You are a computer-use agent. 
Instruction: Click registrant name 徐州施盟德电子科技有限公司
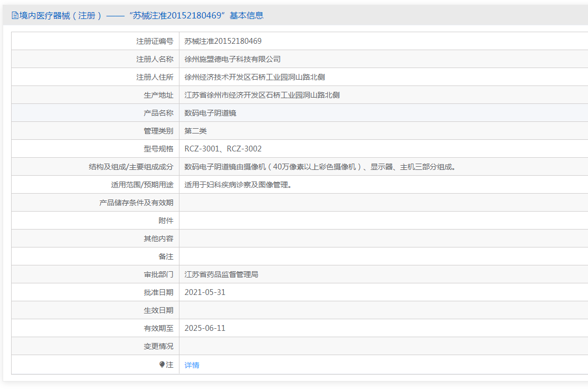[x=232, y=59]
